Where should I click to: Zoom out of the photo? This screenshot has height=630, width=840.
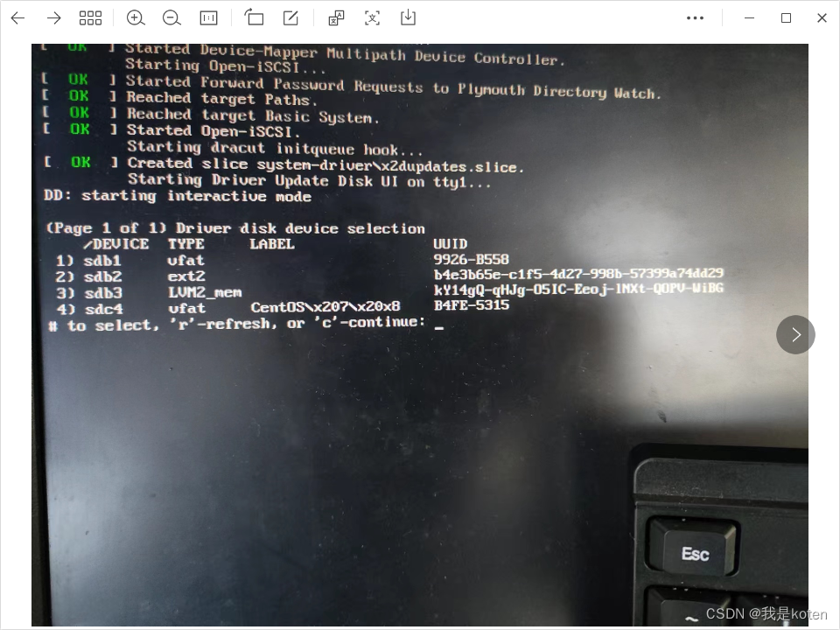point(171,18)
